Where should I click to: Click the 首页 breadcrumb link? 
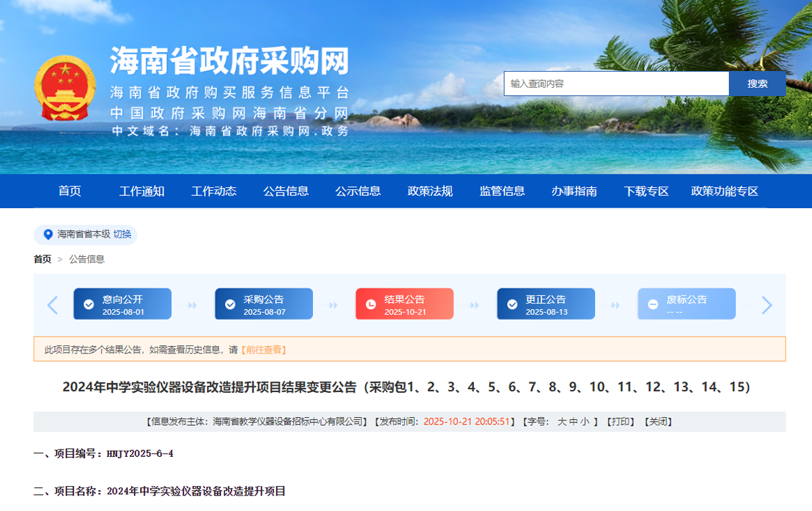tap(43, 259)
